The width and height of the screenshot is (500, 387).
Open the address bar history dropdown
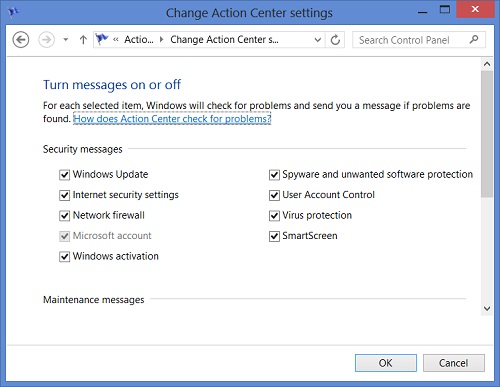318,40
